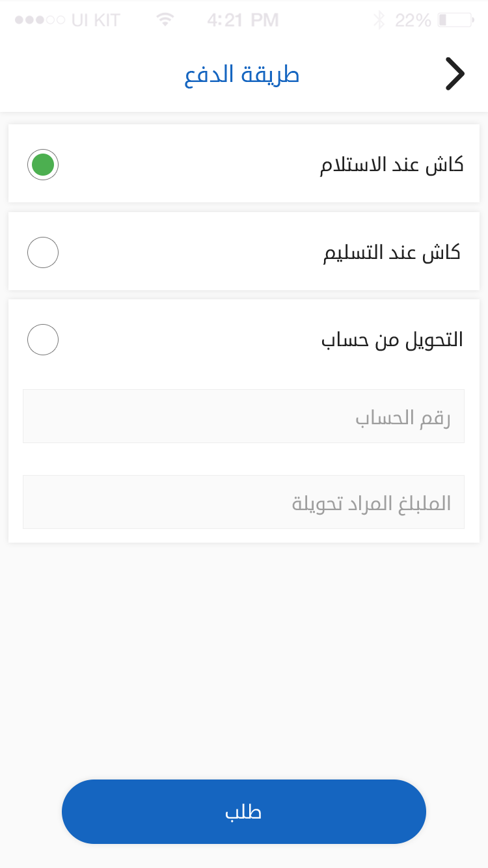
Task: Click the green dot of selected payment option
Action: pyautogui.click(x=43, y=165)
